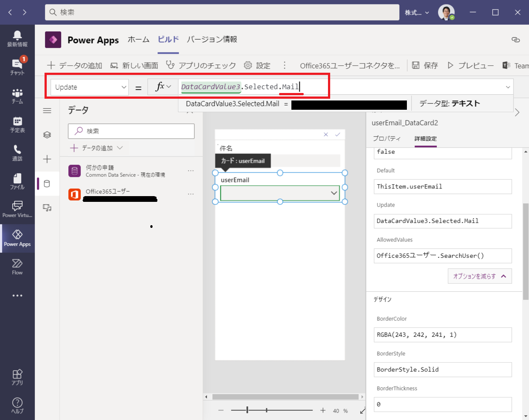Open 設定 settings in toolbar
Screen dimensions: 529x420
257,65
